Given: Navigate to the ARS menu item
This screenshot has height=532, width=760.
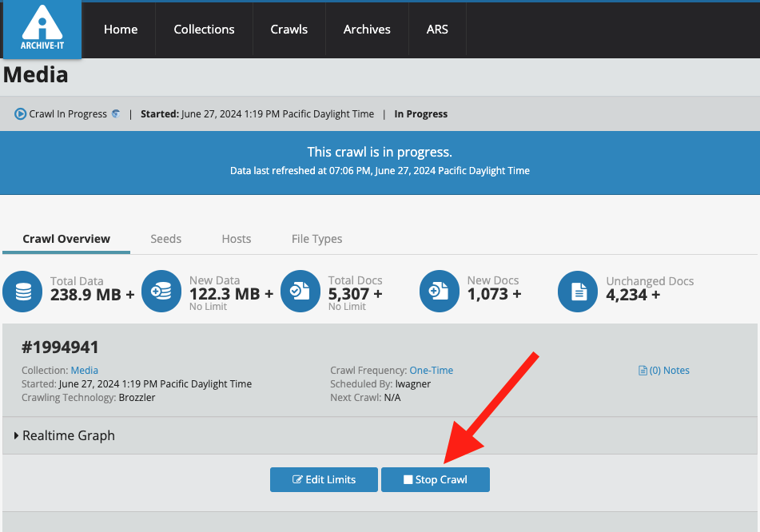Looking at the screenshot, I should pos(437,30).
